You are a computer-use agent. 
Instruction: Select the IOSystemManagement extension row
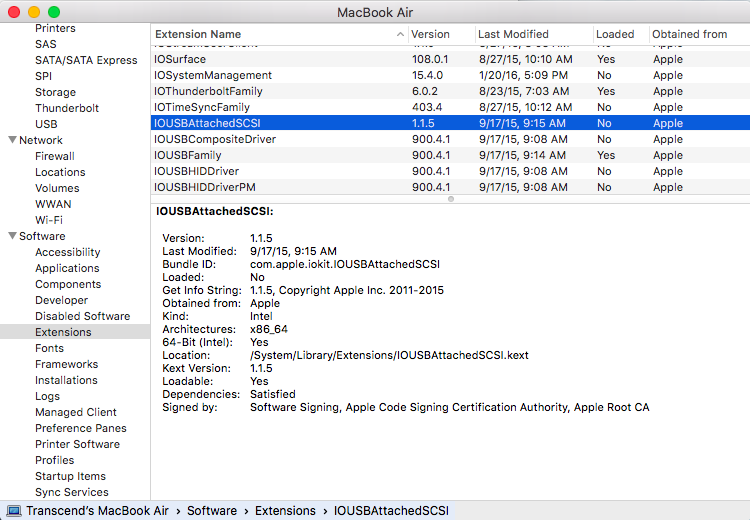(450, 75)
